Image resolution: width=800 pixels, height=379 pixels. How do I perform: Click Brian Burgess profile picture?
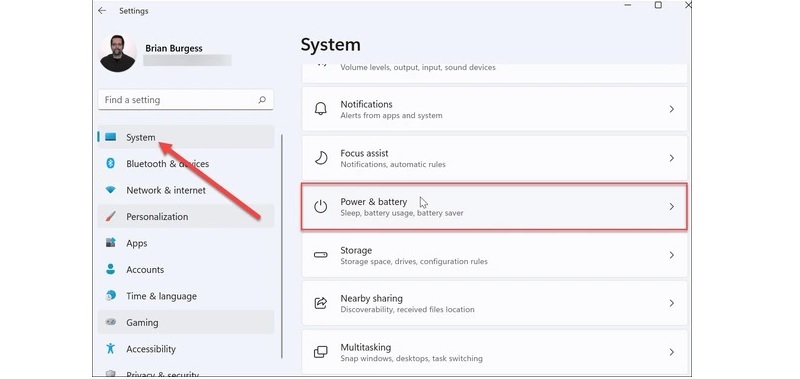coord(118,54)
